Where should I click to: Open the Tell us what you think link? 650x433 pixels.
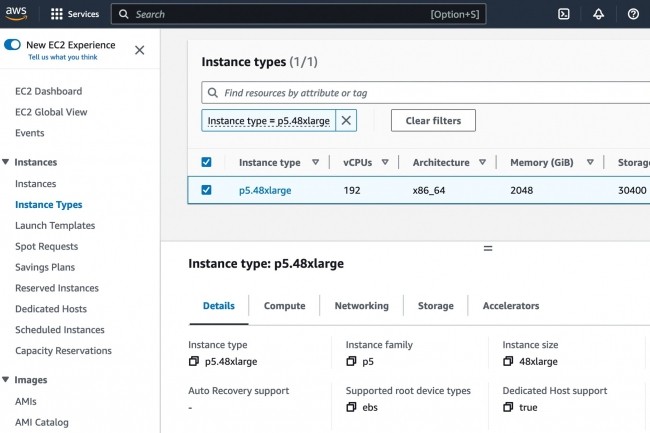(63, 57)
